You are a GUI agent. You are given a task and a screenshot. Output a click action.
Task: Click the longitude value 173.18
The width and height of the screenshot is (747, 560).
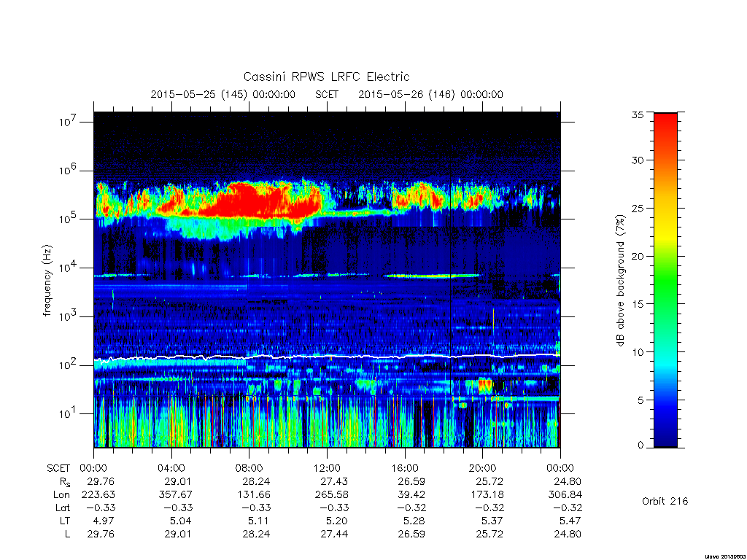tap(487, 495)
